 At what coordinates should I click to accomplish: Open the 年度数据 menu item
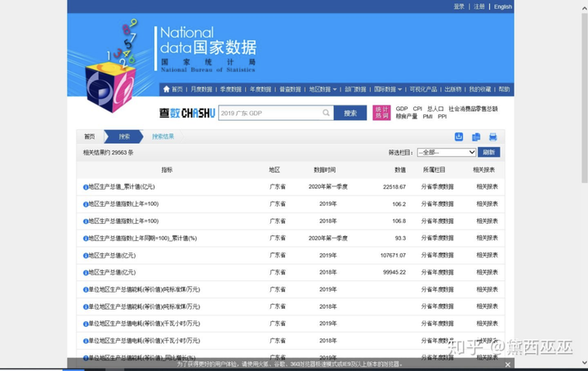point(261,89)
